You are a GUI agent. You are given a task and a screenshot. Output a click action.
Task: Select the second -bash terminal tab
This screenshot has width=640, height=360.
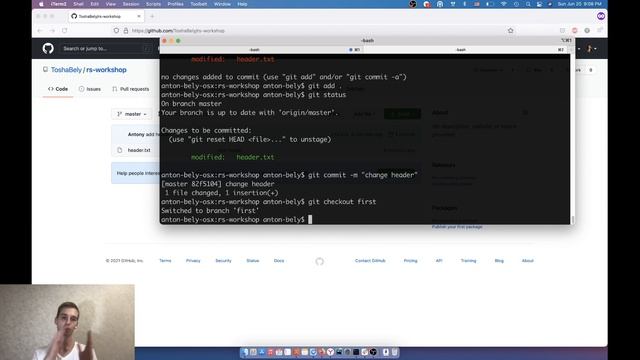tap(465, 50)
